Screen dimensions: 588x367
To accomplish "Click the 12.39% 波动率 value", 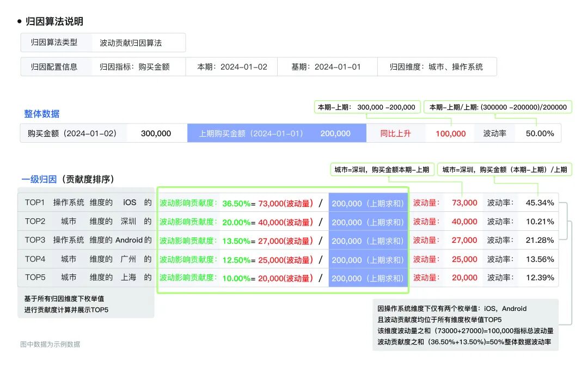I will 540,278.
